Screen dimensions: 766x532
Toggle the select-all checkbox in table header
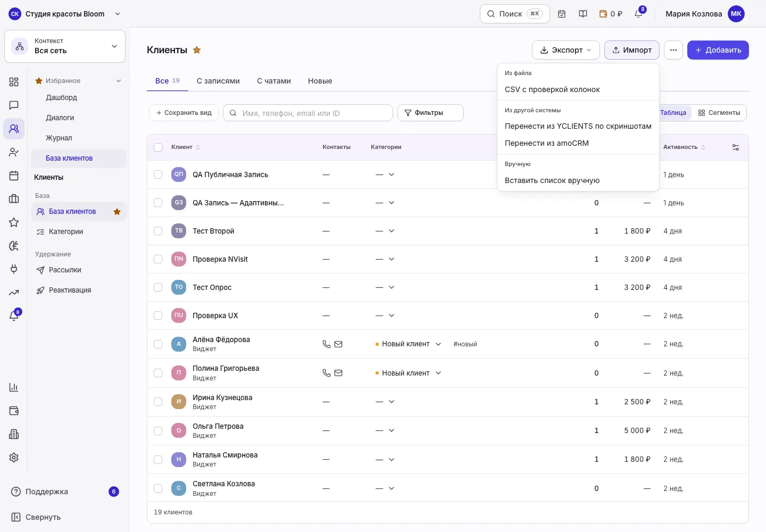pos(158,147)
